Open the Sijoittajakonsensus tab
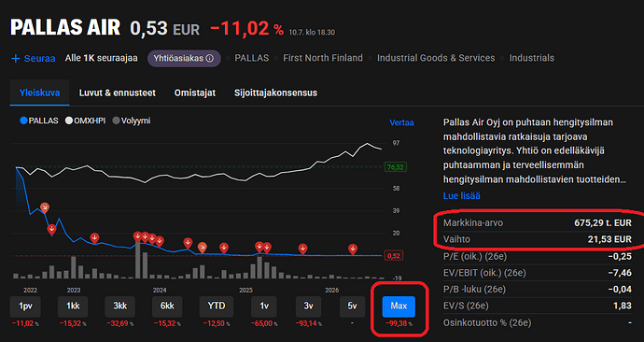Viewport: 644px width, 342px height. click(x=275, y=93)
